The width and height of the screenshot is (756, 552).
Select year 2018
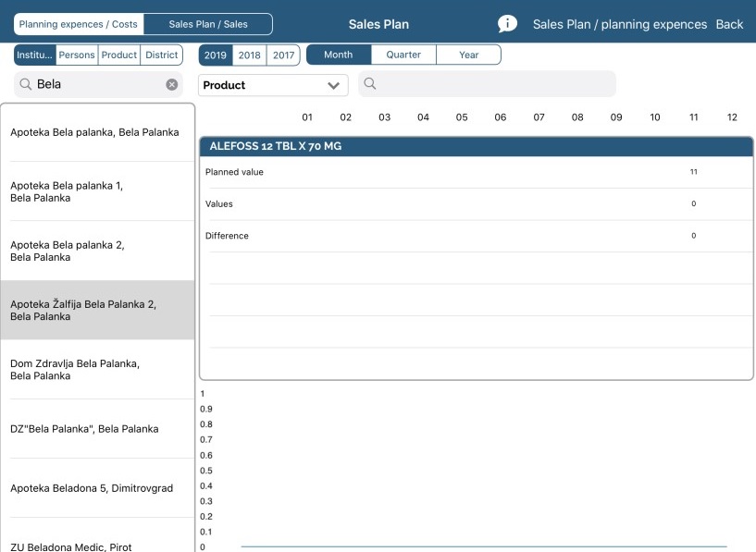(249, 55)
